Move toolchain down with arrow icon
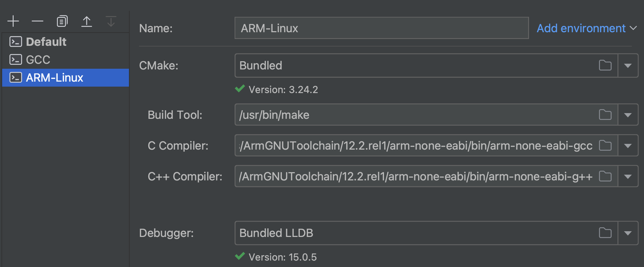 point(111,21)
